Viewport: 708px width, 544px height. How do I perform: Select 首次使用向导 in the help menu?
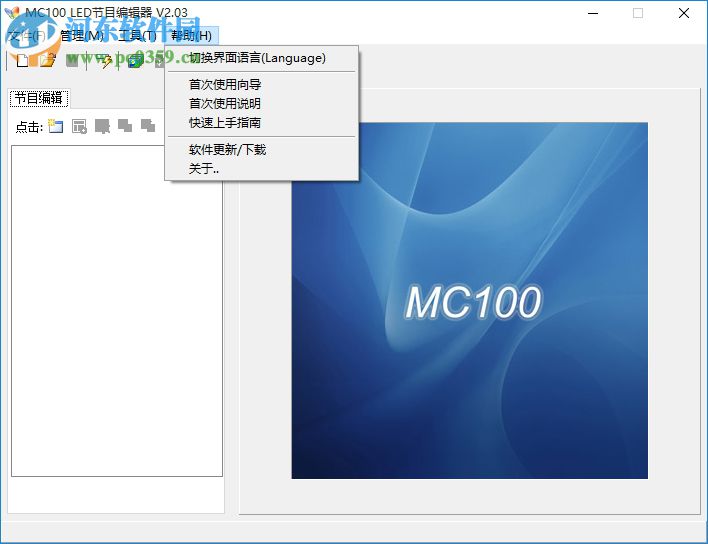click(x=225, y=84)
